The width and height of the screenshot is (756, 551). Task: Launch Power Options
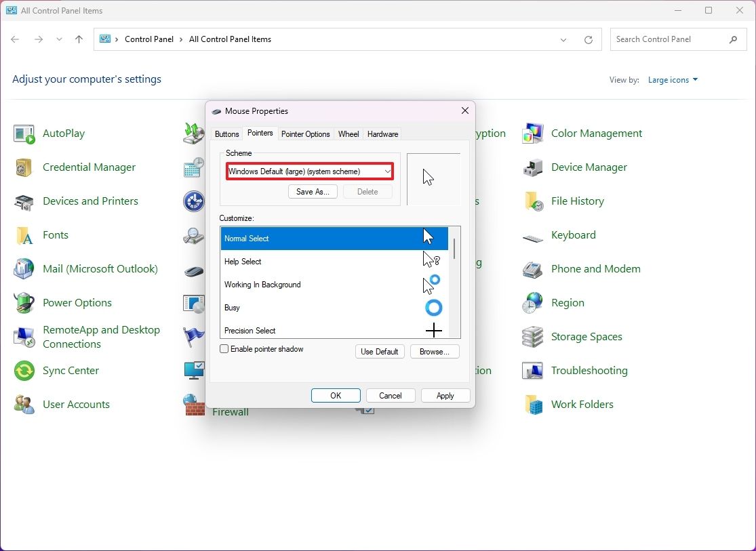77,302
